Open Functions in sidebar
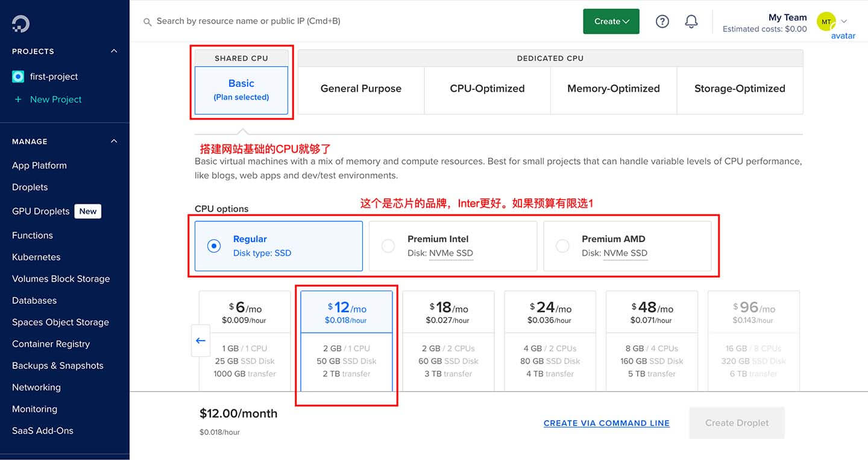Viewport: 868px width, 460px height. (32, 235)
